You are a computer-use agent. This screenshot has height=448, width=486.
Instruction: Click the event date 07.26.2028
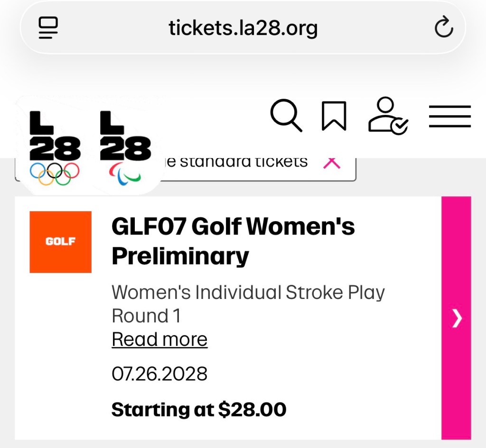(x=159, y=374)
